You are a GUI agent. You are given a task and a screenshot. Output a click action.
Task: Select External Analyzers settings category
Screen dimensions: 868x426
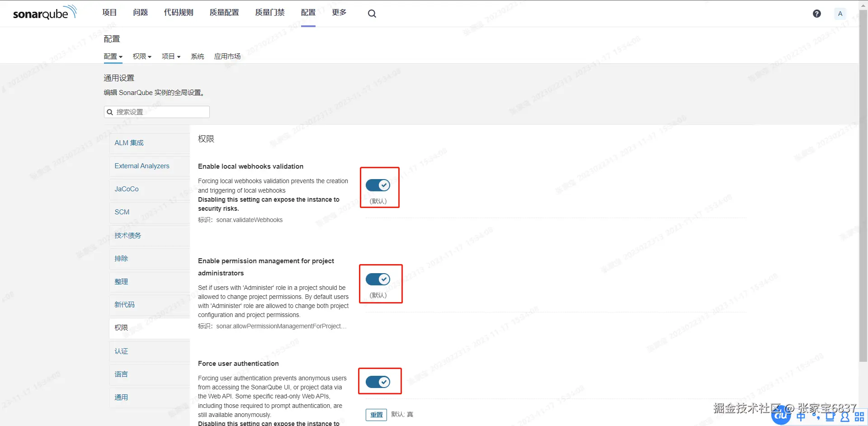[149, 166]
